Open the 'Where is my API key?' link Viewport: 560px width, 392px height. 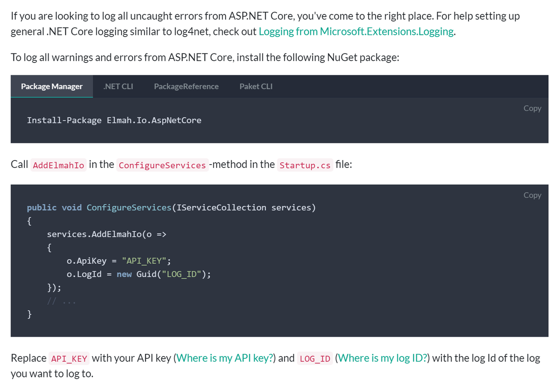224,358
